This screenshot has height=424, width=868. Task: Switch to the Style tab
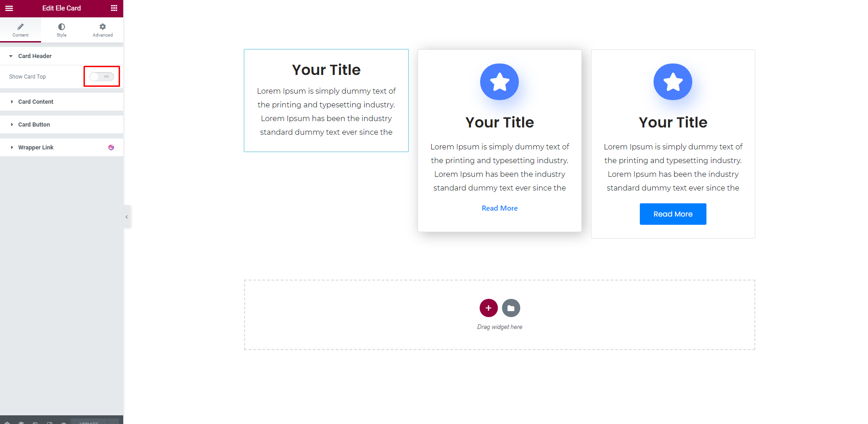(x=62, y=30)
